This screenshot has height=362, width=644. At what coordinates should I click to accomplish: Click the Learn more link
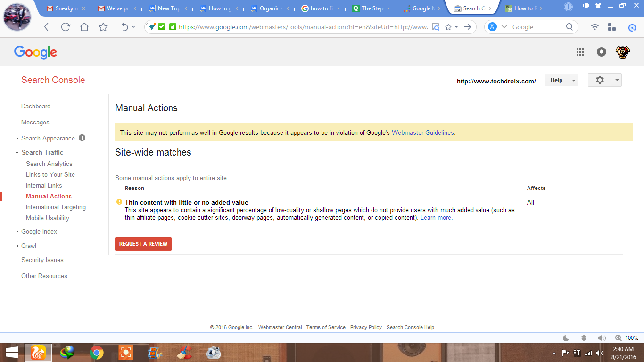[x=436, y=218]
